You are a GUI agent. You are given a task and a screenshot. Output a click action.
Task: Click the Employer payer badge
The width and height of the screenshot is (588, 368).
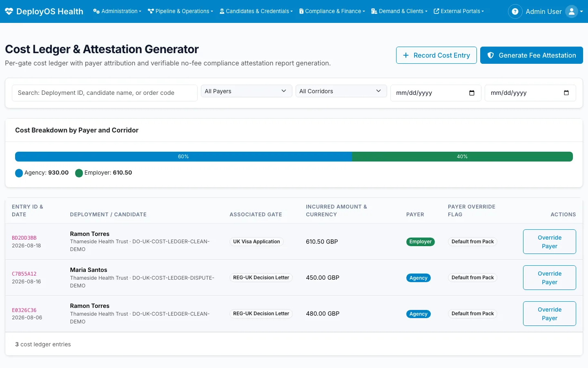421,242
